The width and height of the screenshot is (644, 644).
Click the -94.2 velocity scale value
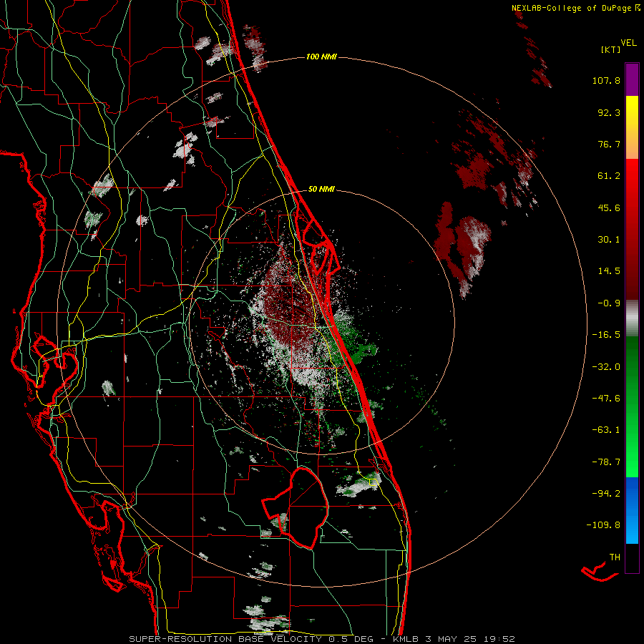coord(606,493)
